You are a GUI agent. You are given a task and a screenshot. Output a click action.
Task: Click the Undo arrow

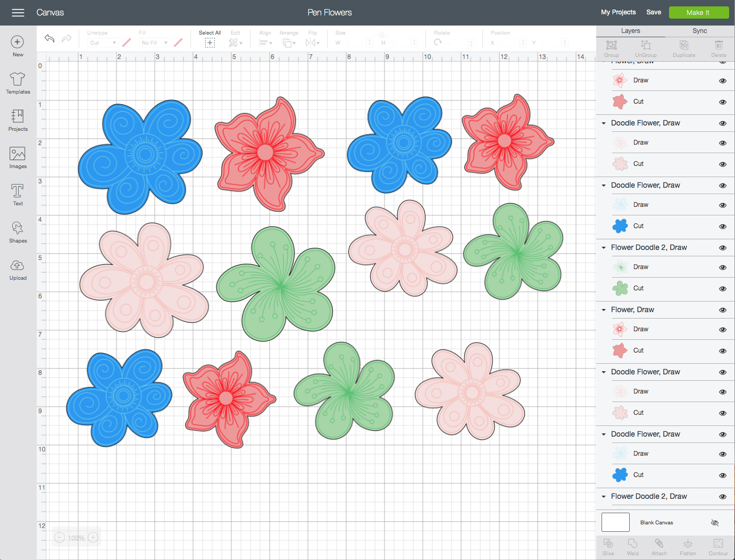(x=49, y=38)
